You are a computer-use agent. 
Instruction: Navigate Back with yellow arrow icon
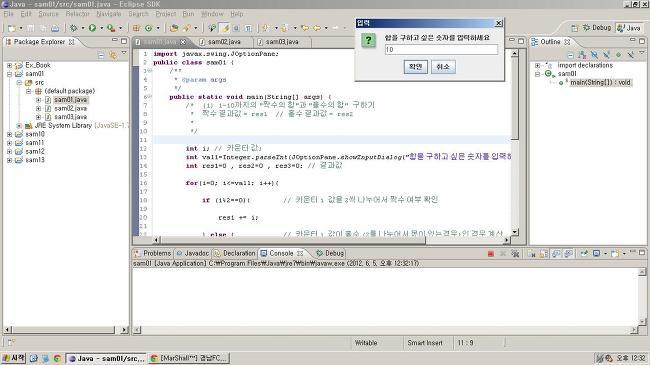(317, 28)
